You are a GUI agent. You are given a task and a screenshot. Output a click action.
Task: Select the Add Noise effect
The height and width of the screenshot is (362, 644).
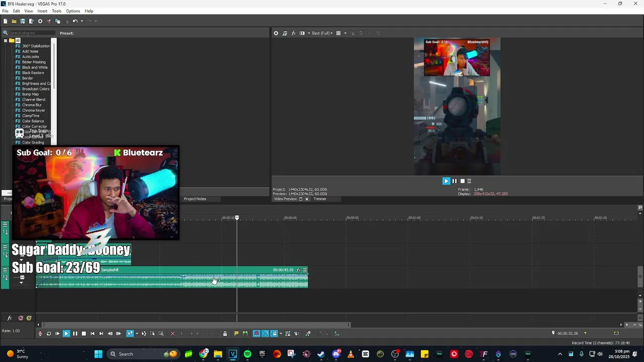(30, 51)
